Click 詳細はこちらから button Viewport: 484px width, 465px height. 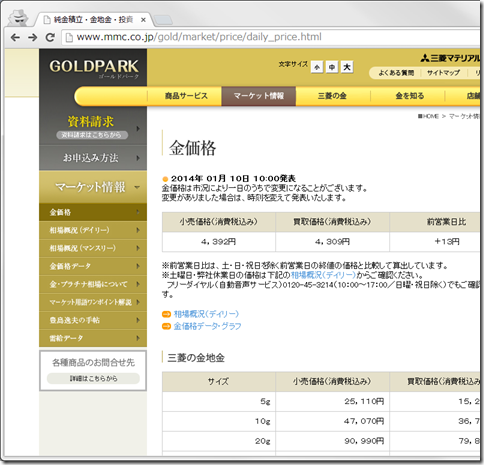point(93,379)
